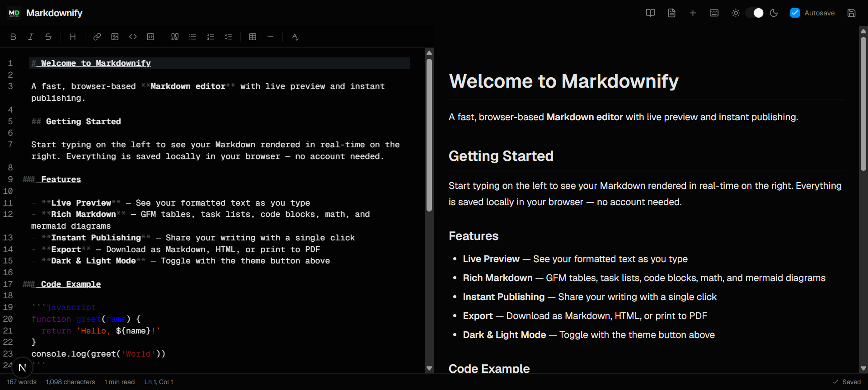Insert inline code with angle brackets icon
868x390 pixels.
(133, 37)
